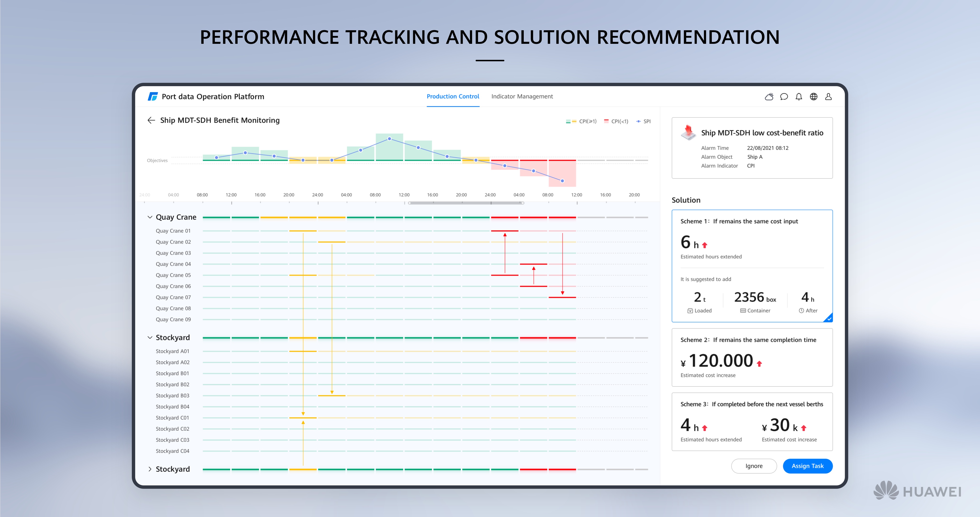
Task: Click the Assign Task button
Action: point(807,466)
